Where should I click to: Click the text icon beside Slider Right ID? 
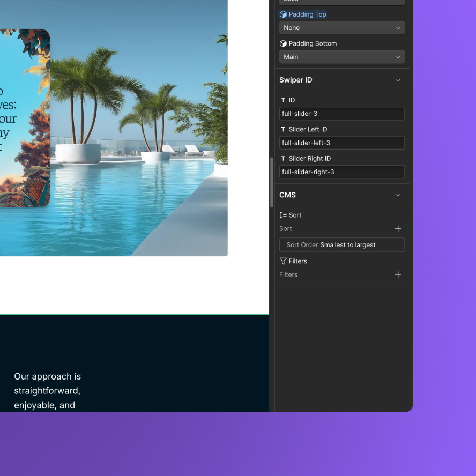[283, 159]
